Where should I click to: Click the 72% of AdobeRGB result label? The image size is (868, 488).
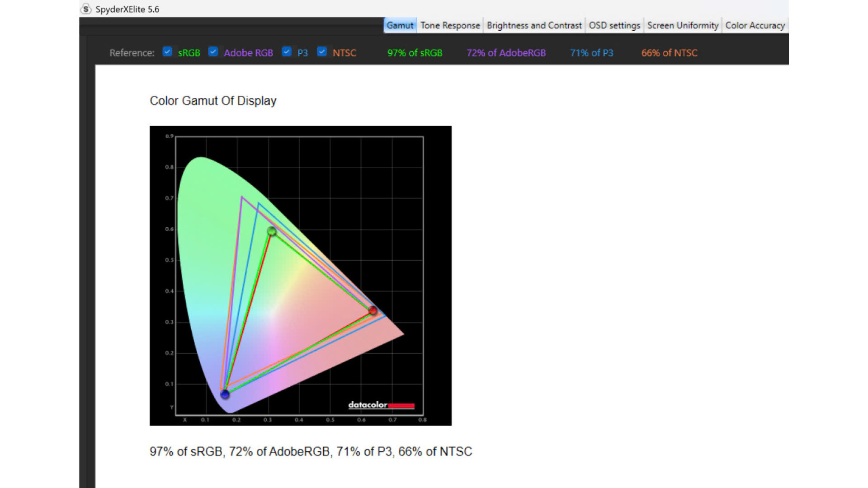tap(506, 53)
